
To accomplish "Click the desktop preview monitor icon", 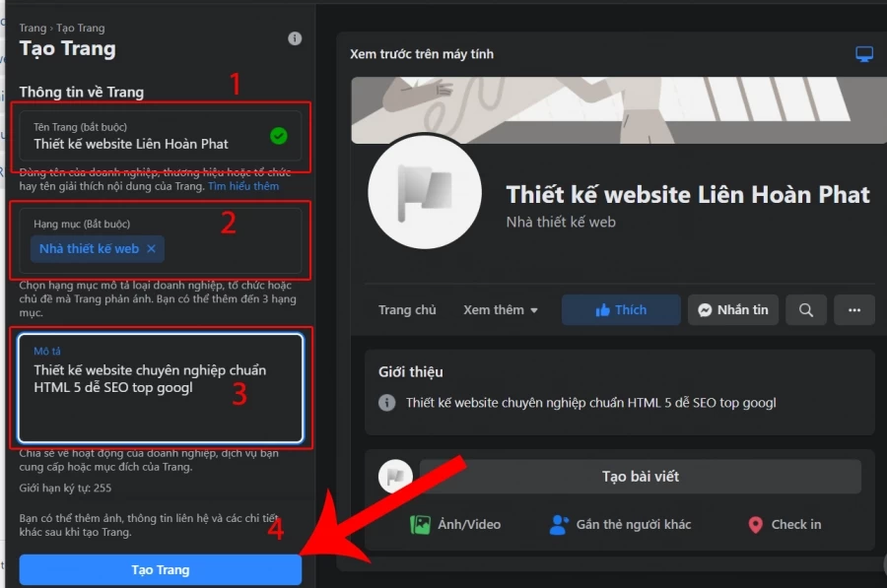I will 863,54.
